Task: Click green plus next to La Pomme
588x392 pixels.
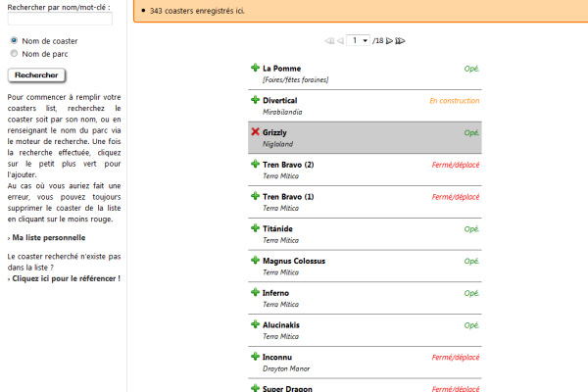Action: (x=255, y=69)
